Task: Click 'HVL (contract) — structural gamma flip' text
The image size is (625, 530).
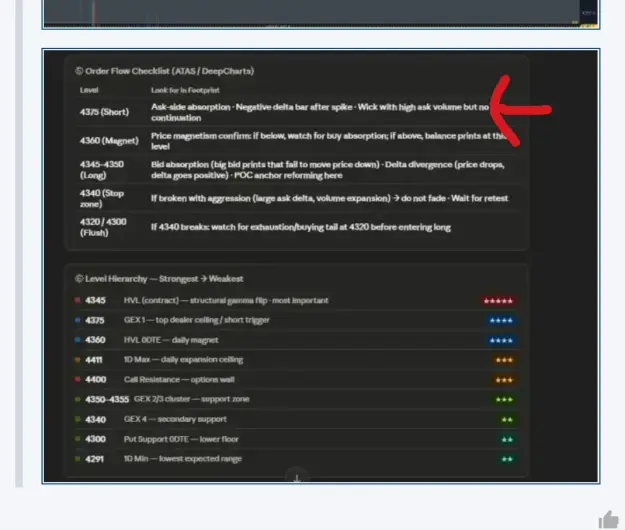Action: [x=226, y=300]
